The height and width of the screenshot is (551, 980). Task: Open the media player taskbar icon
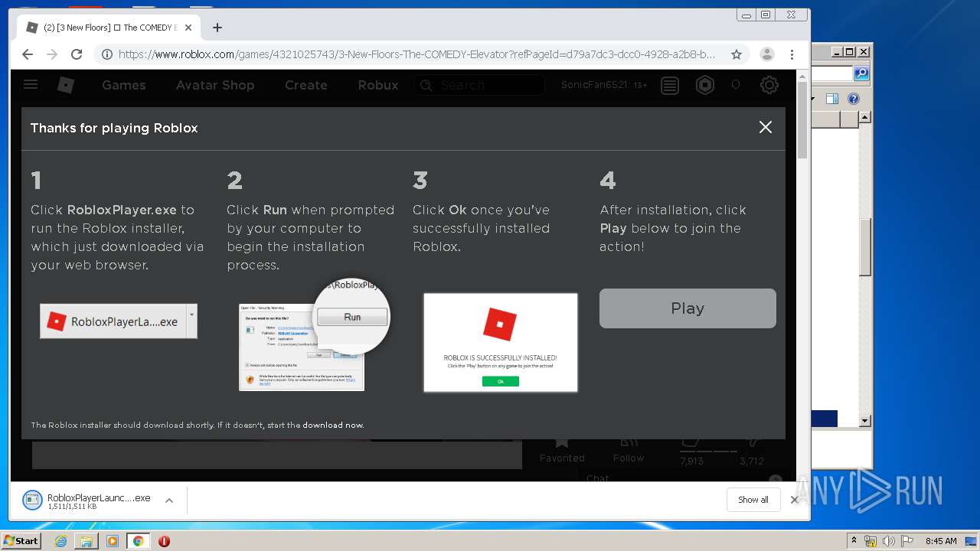point(113,541)
